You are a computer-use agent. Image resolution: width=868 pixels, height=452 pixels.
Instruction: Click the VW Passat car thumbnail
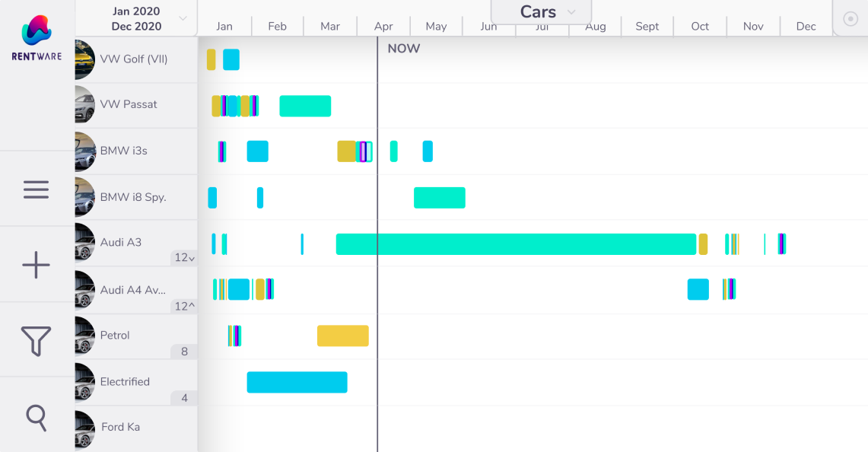(x=84, y=104)
